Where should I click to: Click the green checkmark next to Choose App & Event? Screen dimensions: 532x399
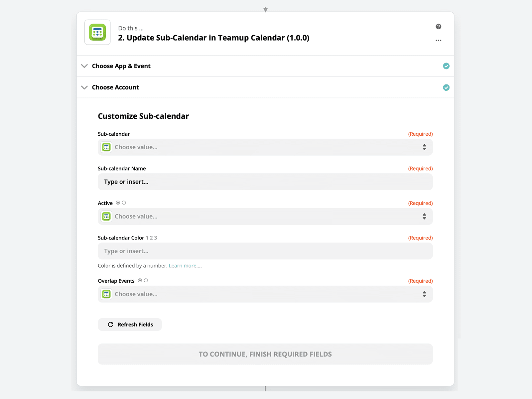point(446,66)
